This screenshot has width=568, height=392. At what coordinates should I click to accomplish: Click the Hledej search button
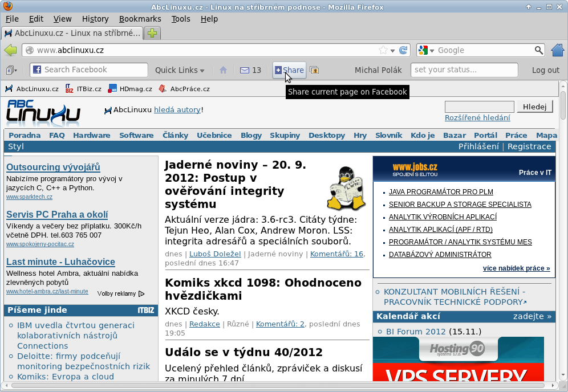point(535,107)
